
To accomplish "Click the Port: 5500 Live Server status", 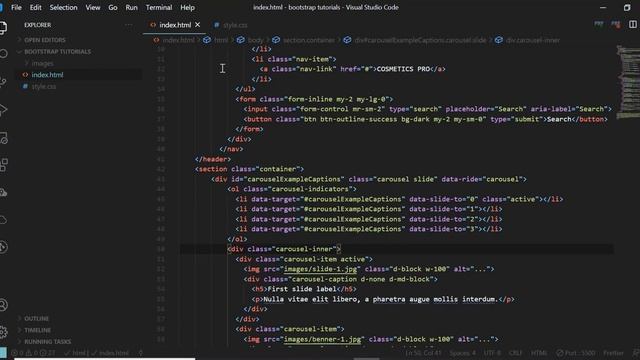I will tap(576, 353).
